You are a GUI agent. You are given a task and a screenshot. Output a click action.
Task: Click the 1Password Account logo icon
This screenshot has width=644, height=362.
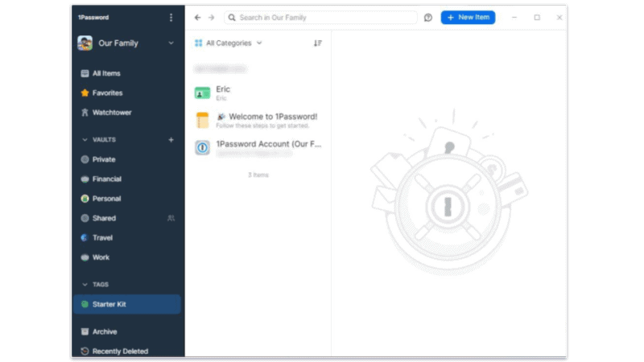click(x=203, y=148)
